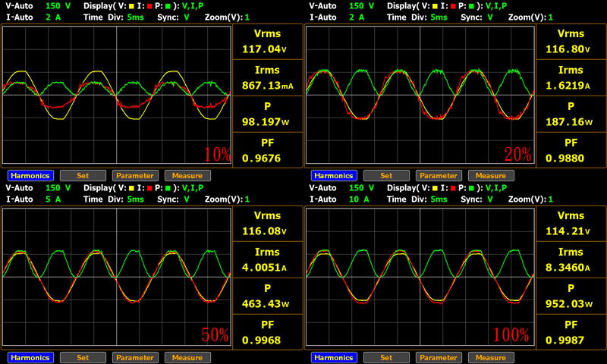Open Parameter in the 20% load panel

tap(439, 176)
